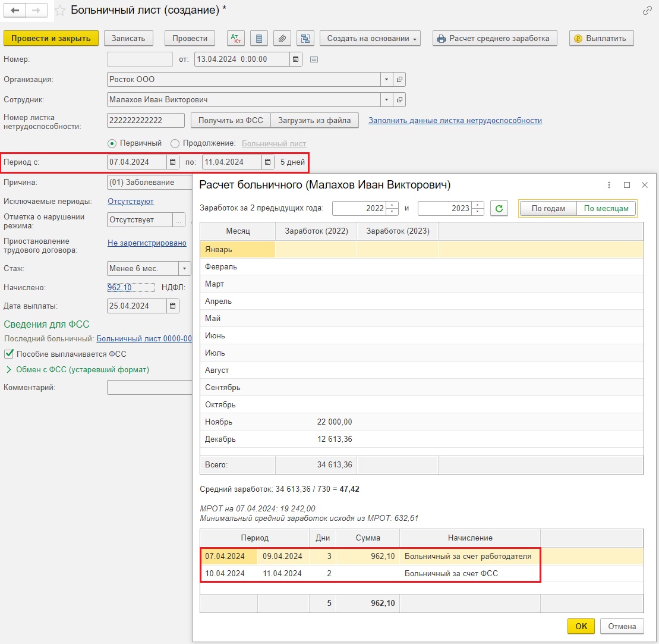Open Последний больничный лист link
Image resolution: width=659 pixels, height=644 pixels.
coord(144,338)
